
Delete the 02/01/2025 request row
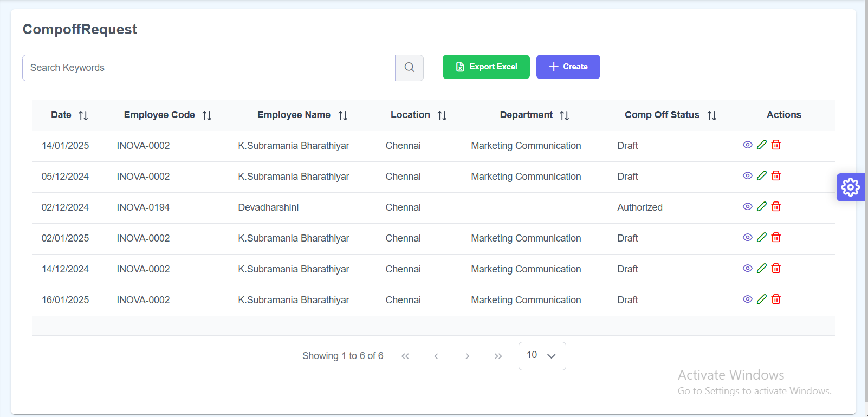tap(776, 237)
